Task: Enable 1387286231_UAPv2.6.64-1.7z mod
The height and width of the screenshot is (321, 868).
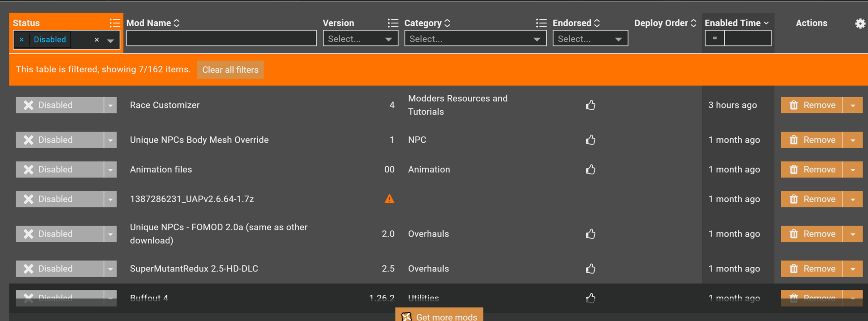Action: point(60,199)
